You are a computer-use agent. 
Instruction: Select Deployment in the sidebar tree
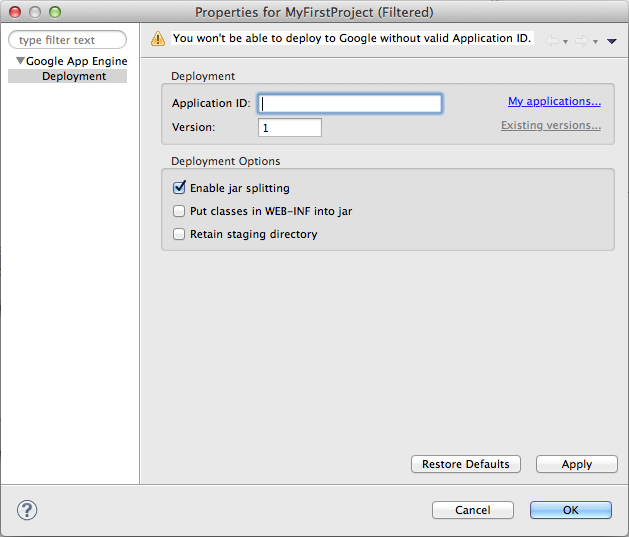73,76
